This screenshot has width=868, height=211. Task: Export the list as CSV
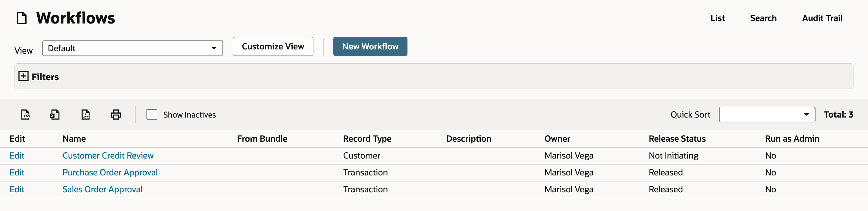(x=26, y=115)
